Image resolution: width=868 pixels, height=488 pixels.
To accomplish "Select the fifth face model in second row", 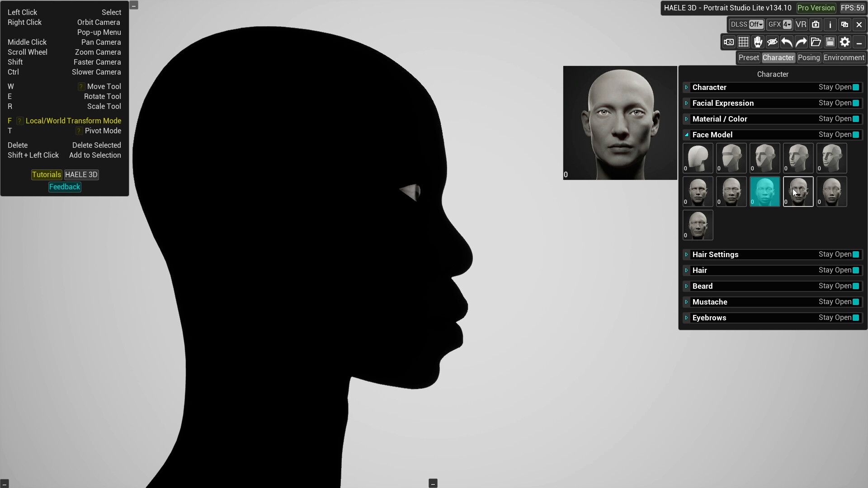I will point(832,192).
